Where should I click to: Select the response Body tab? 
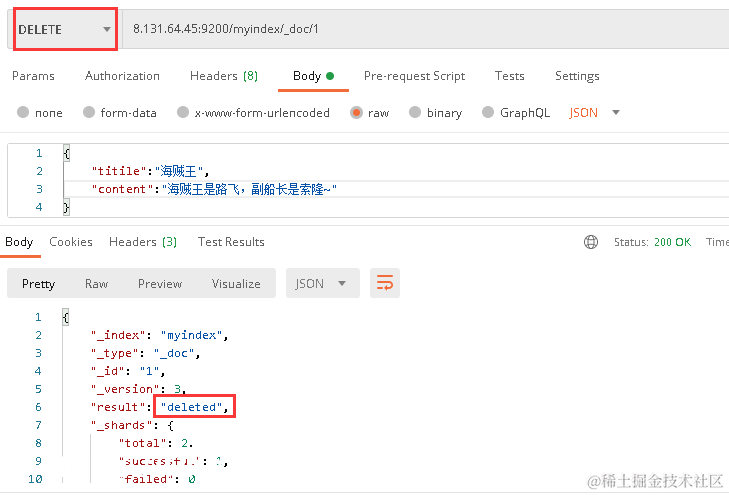click(19, 242)
